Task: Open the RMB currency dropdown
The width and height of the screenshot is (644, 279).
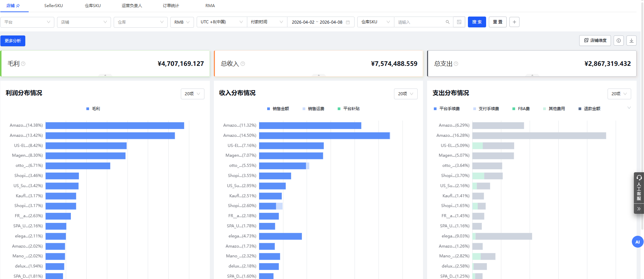Action: click(x=182, y=22)
